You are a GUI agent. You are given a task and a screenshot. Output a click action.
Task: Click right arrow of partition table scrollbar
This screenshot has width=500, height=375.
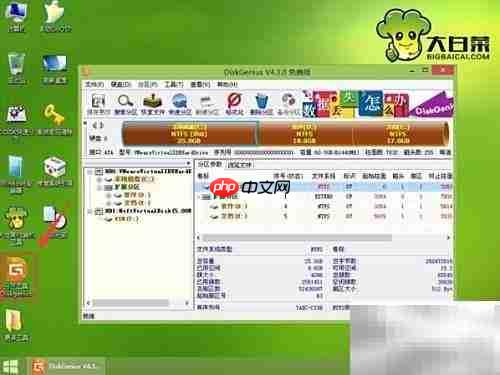tap(449, 237)
